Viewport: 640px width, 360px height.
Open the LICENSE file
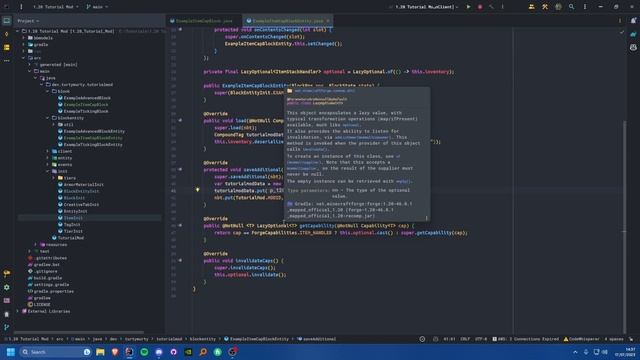42,304
